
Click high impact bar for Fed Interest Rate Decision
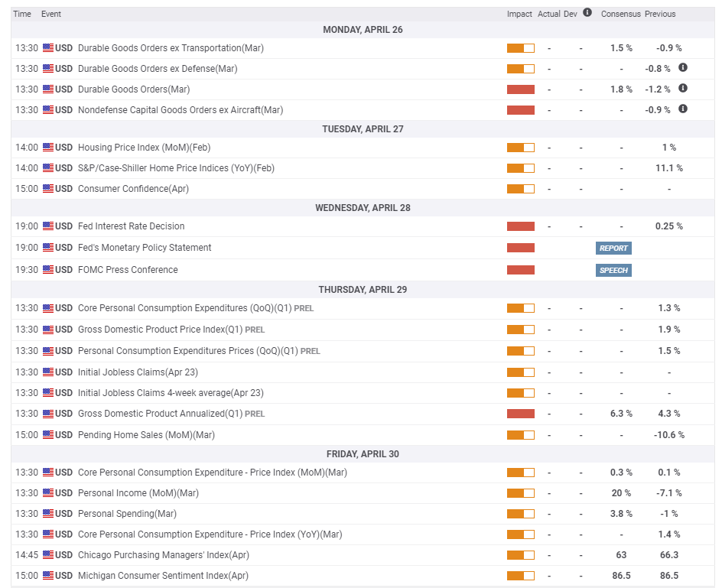tap(520, 226)
